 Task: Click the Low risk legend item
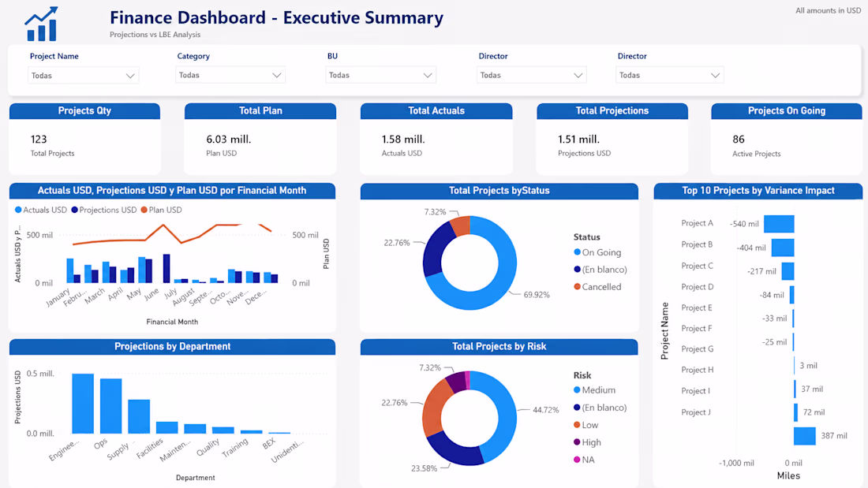[x=586, y=425]
